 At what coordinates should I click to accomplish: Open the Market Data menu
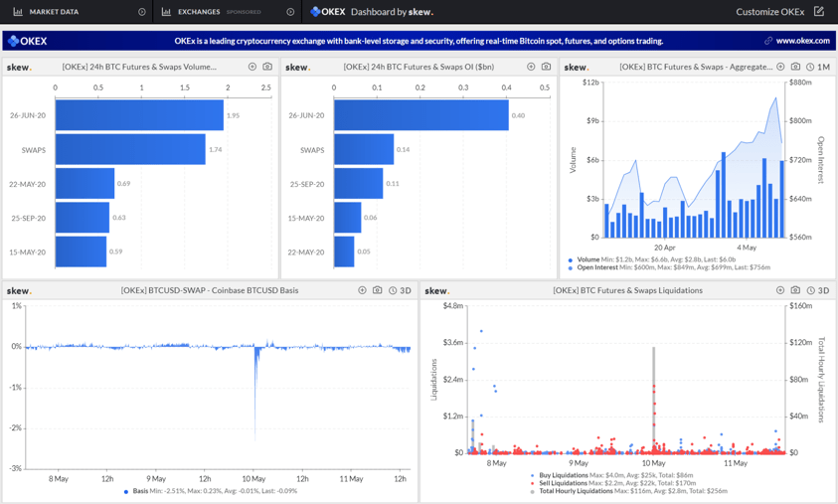pos(54,12)
